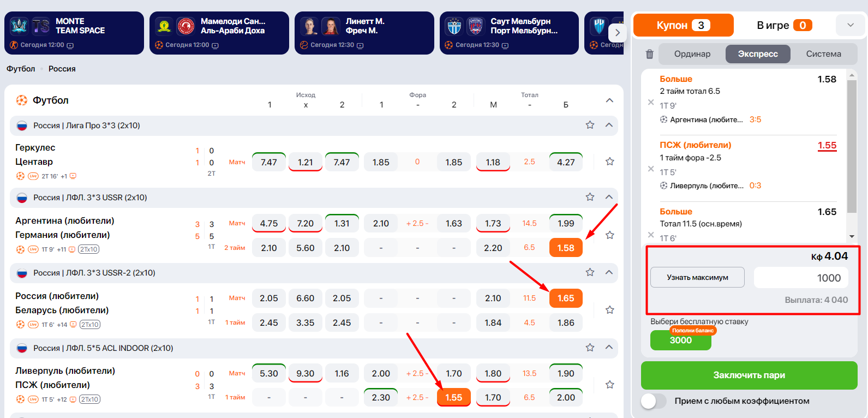
Task: Favorite the Геркулес vs Центавр match
Action: (x=610, y=162)
